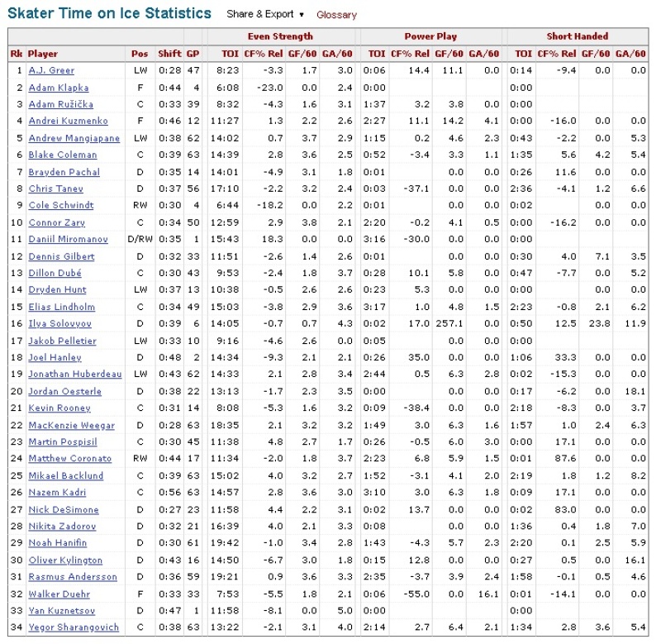Screen dimensions: 661x644
Task: Open Joel Hanley player link
Action: coord(55,358)
